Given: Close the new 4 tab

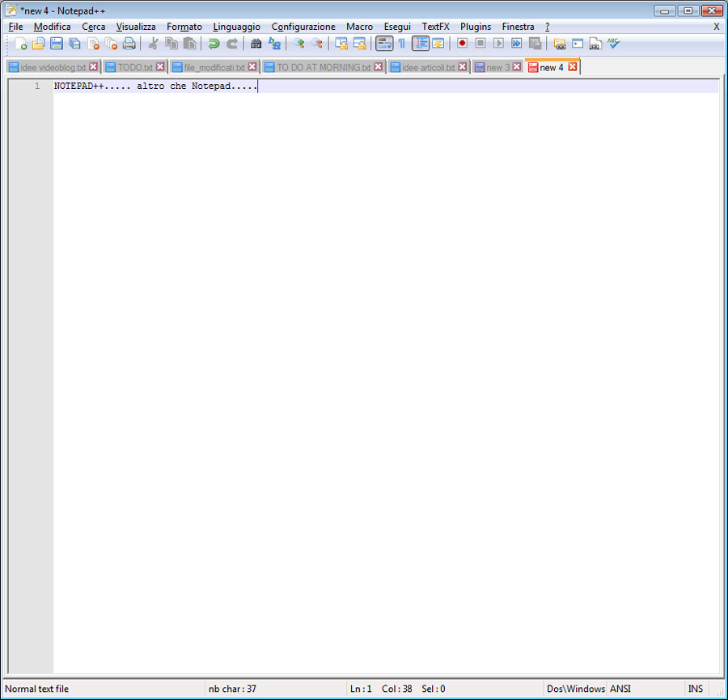Looking at the screenshot, I should [573, 67].
